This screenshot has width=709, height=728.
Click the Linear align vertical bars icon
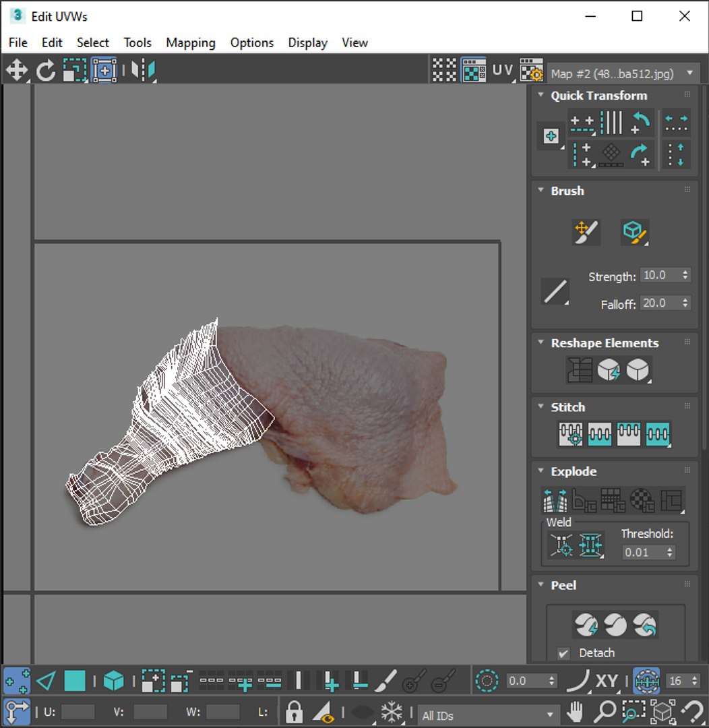(x=611, y=123)
